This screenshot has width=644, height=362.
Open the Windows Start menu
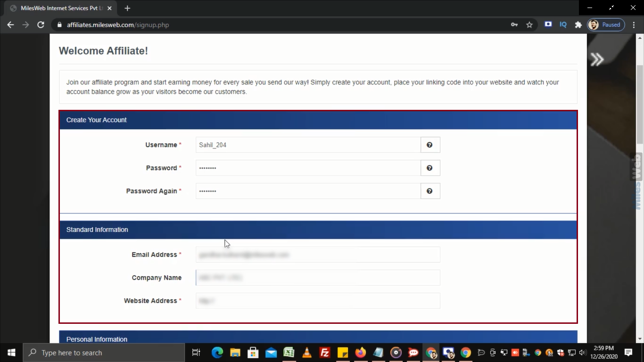point(11,353)
